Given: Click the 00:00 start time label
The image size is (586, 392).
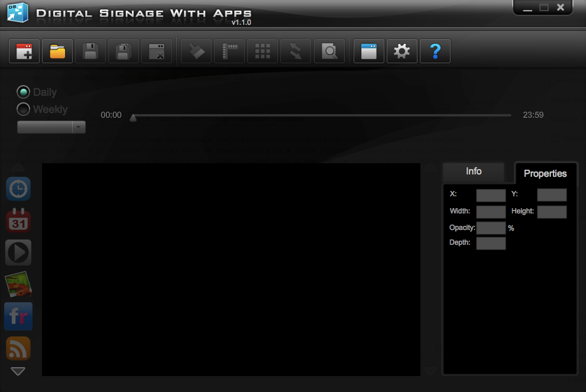Looking at the screenshot, I should click(111, 115).
